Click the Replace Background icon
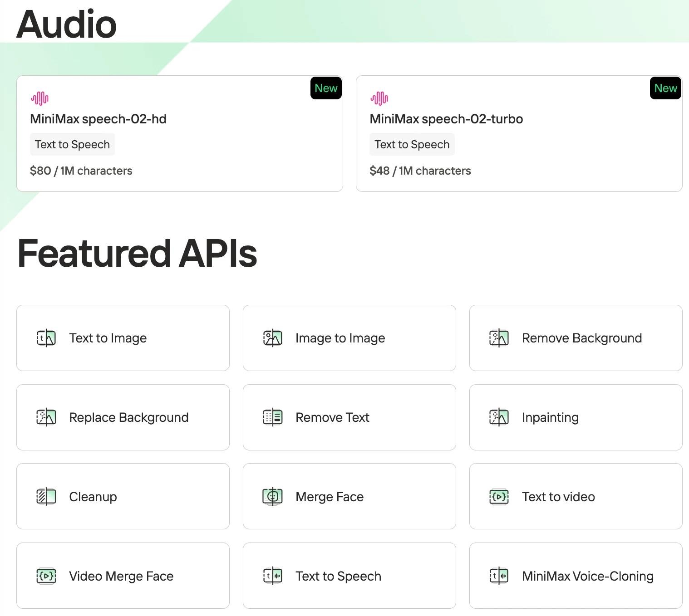This screenshot has width=689, height=616. (46, 417)
